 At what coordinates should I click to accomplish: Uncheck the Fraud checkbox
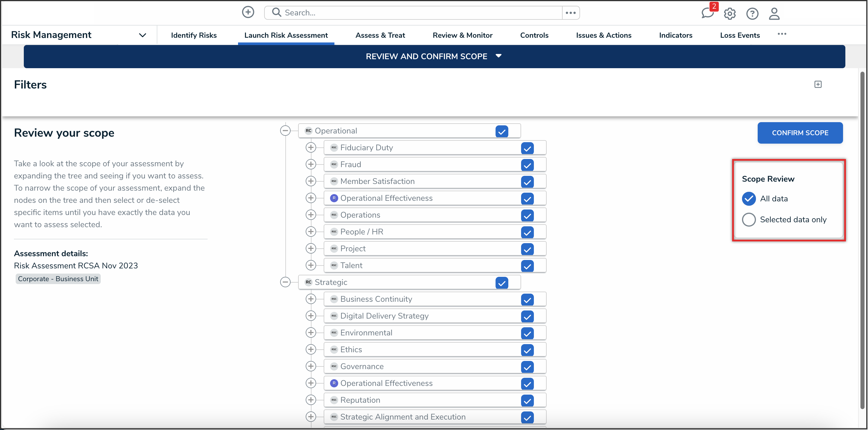527,165
